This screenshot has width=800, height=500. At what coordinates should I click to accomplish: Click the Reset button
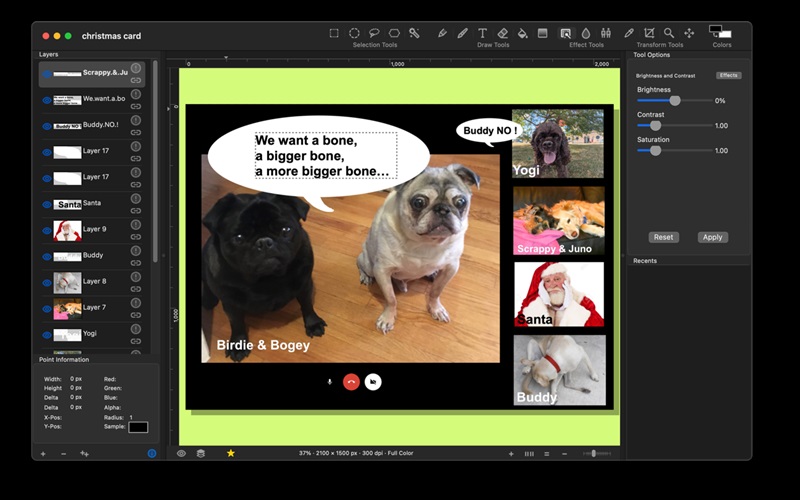click(663, 237)
